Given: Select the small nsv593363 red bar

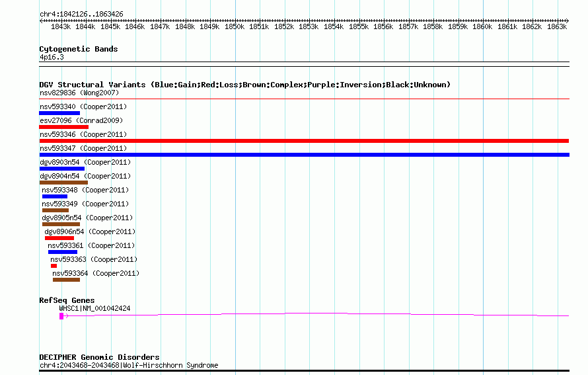Looking at the screenshot, I should [x=54, y=266].
